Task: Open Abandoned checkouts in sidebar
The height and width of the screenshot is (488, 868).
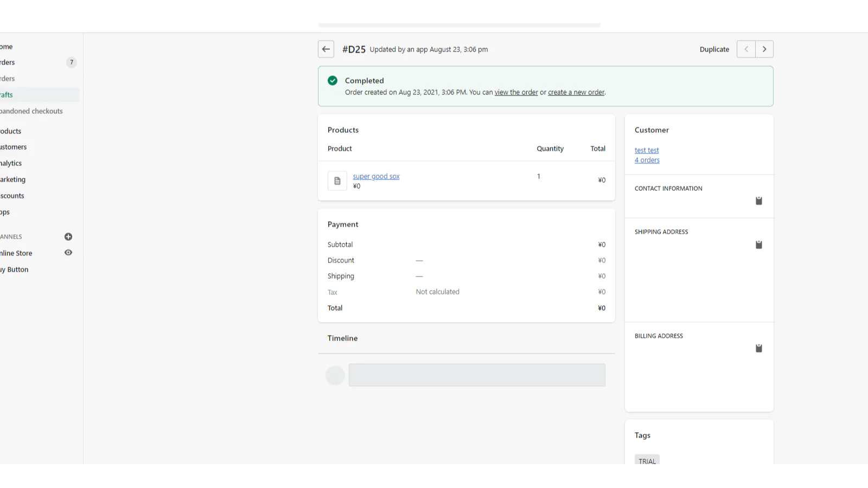Action: tap(31, 111)
